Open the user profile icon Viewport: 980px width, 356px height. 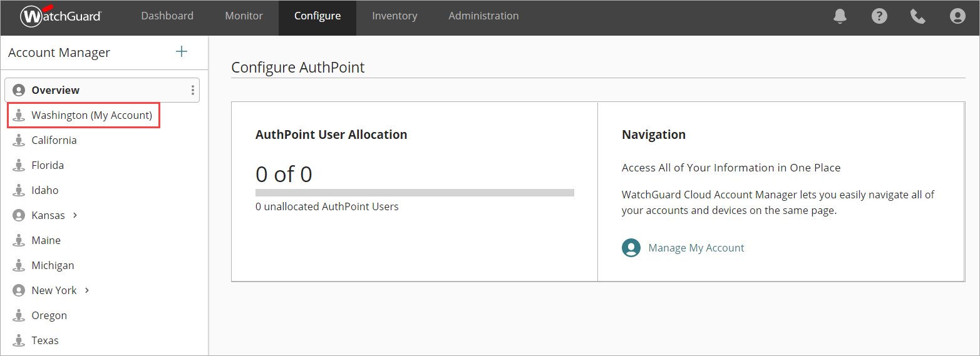click(957, 16)
